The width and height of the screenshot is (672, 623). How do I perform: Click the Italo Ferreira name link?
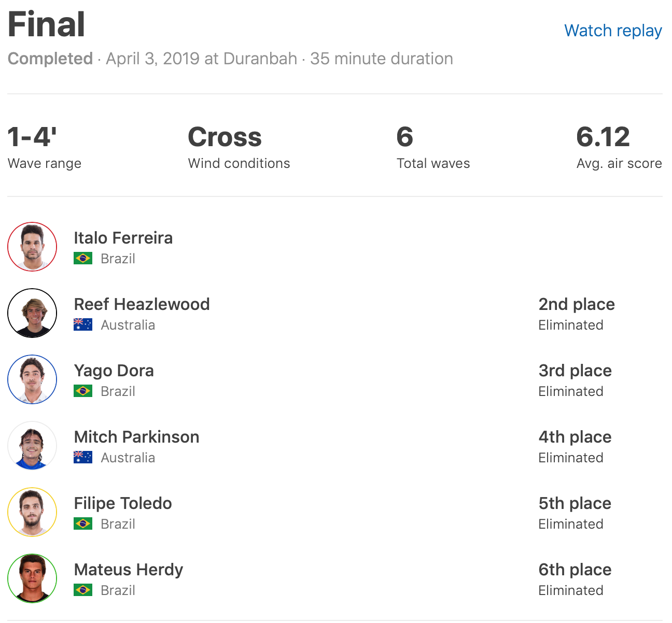pyautogui.click(x=123, y=238)
